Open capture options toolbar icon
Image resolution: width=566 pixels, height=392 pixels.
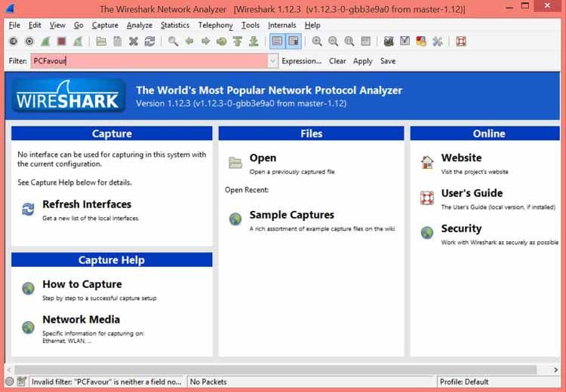(x=29, y=41)
